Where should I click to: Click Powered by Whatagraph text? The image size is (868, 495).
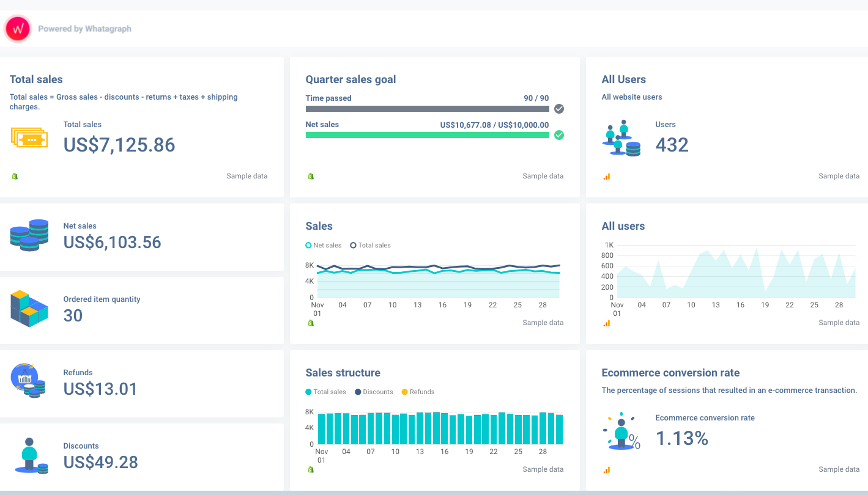click(x=85, y=29)
